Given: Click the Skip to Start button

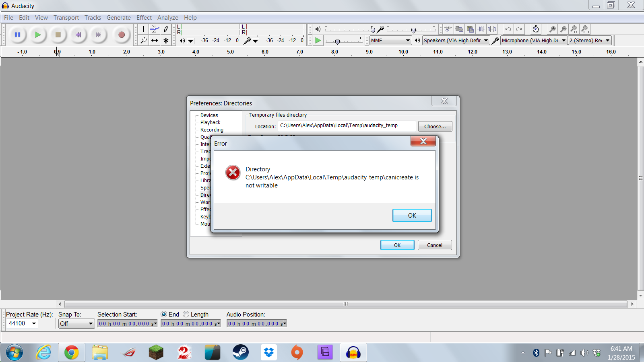Looking at the screenshot, I should pos(78,35).
